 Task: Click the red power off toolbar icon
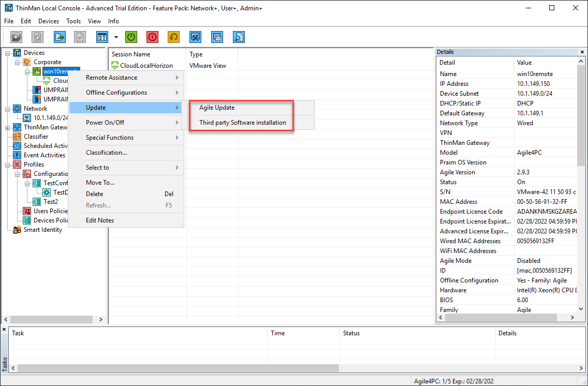(x=152, y=37)
